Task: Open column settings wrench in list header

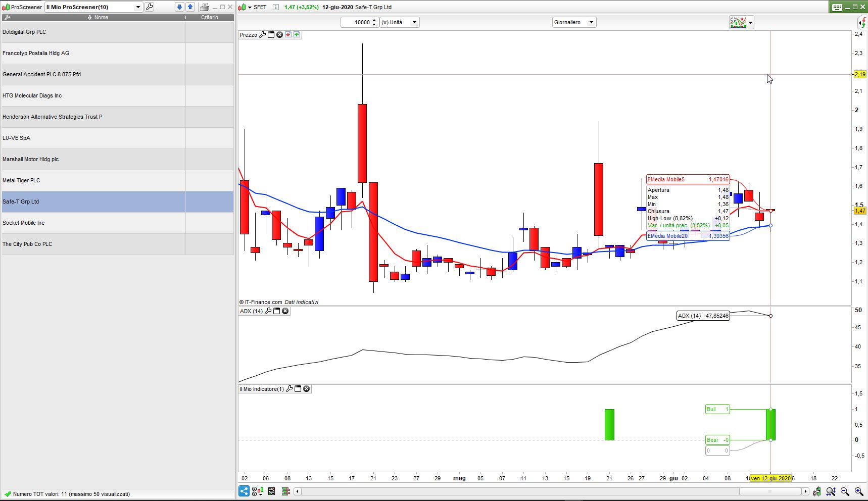Action: [7, 17]
